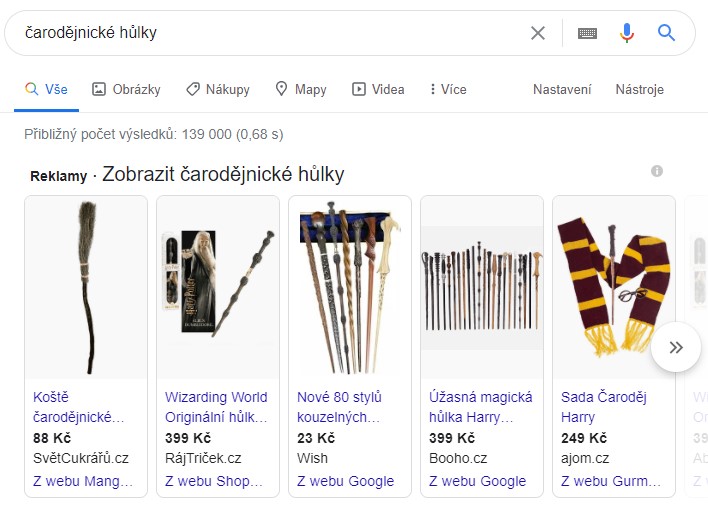
Task: Open Nástroje tools menu
Action: 639,89
